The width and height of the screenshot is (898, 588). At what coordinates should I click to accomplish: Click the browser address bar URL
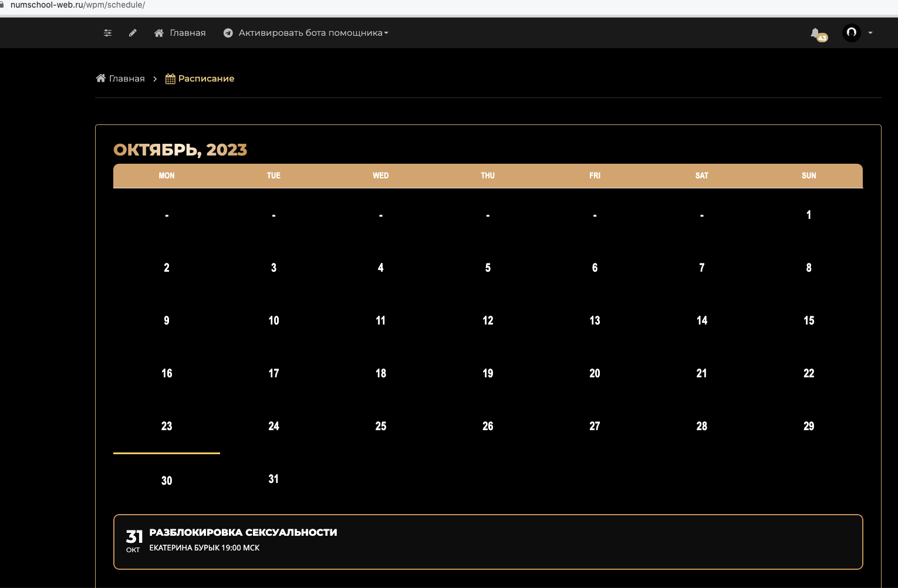pos(77,5)
